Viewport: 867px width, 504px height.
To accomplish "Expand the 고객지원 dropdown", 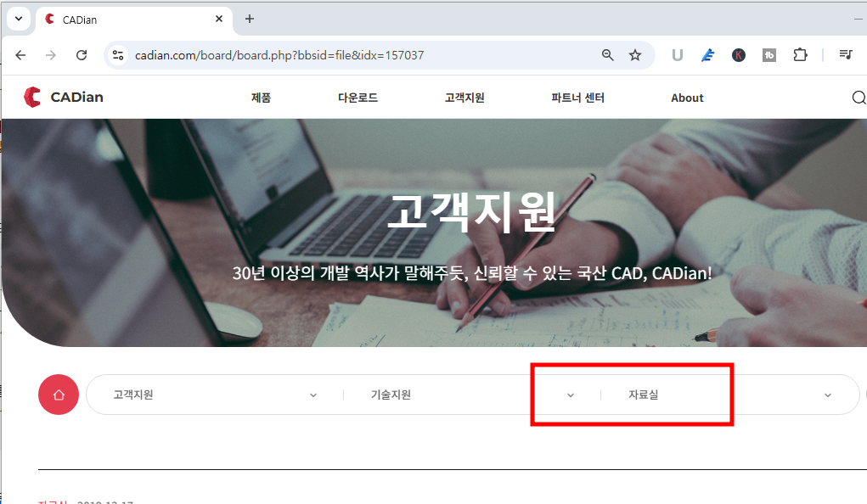I will [x=312, y=394].
